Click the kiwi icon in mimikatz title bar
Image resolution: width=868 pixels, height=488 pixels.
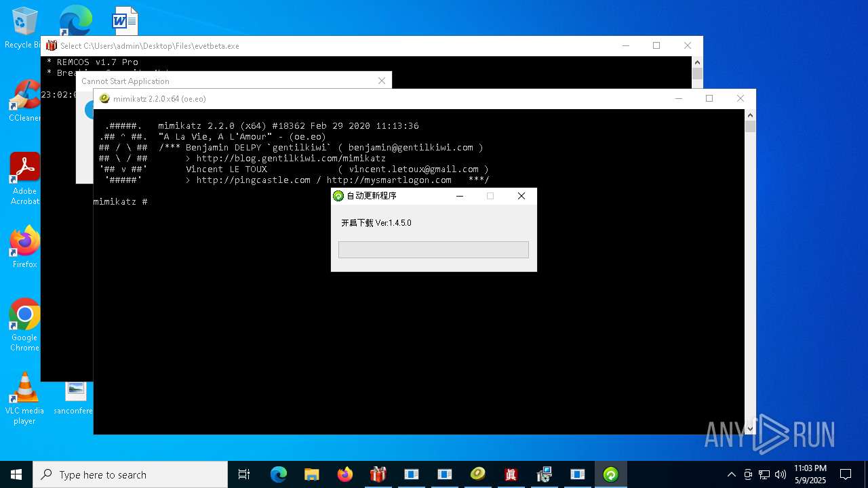tap(104, 98)
